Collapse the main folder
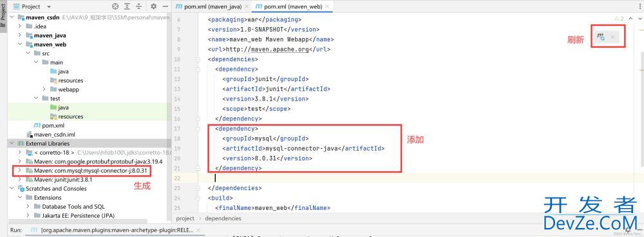The image size is (644, 237). click(35, 62)
